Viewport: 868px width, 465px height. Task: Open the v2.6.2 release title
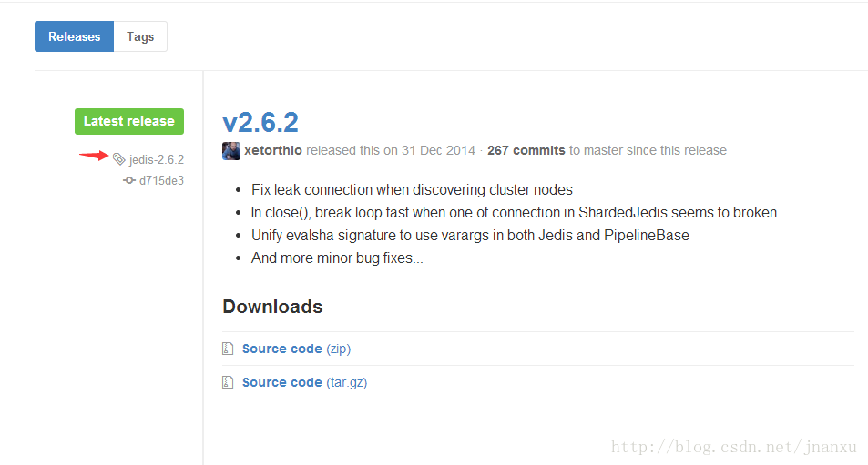(x=260, y=122)
